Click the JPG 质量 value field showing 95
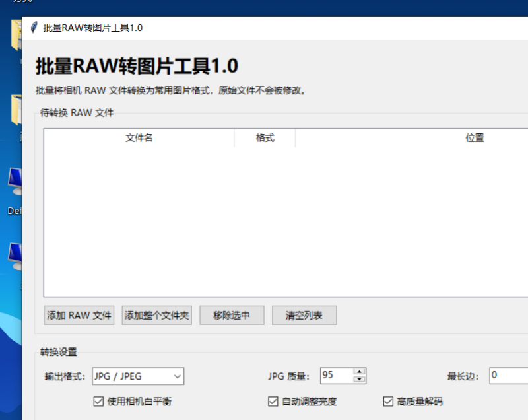This screenshot has width=528, height=420. [x=337, y=376]
